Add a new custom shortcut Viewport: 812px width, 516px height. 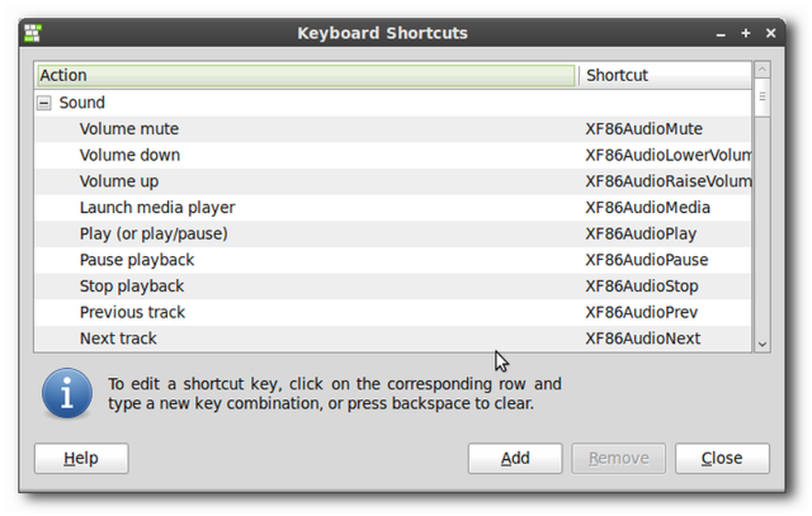[516, 458]
